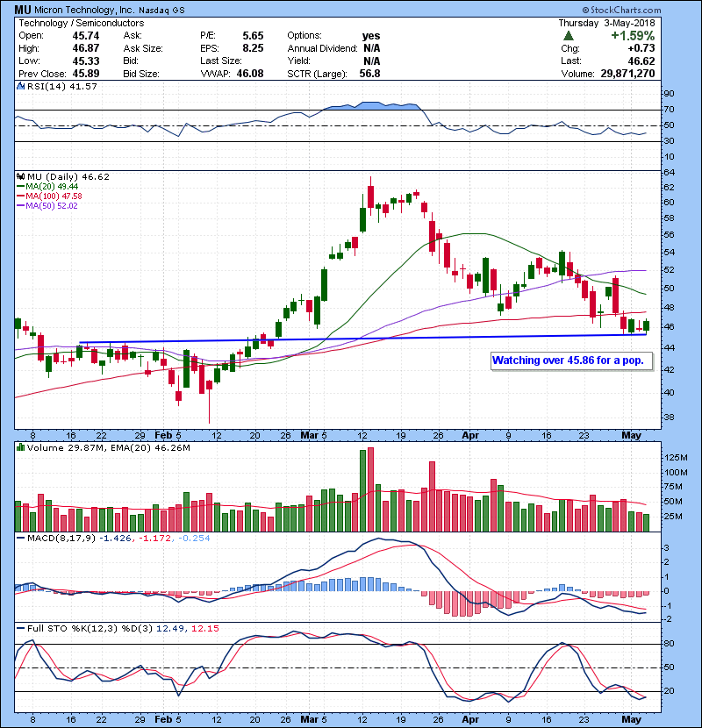Viewport: 702px width, 728px height.
Task: Click the Ask Size label
Action: (x=143, y=48)
